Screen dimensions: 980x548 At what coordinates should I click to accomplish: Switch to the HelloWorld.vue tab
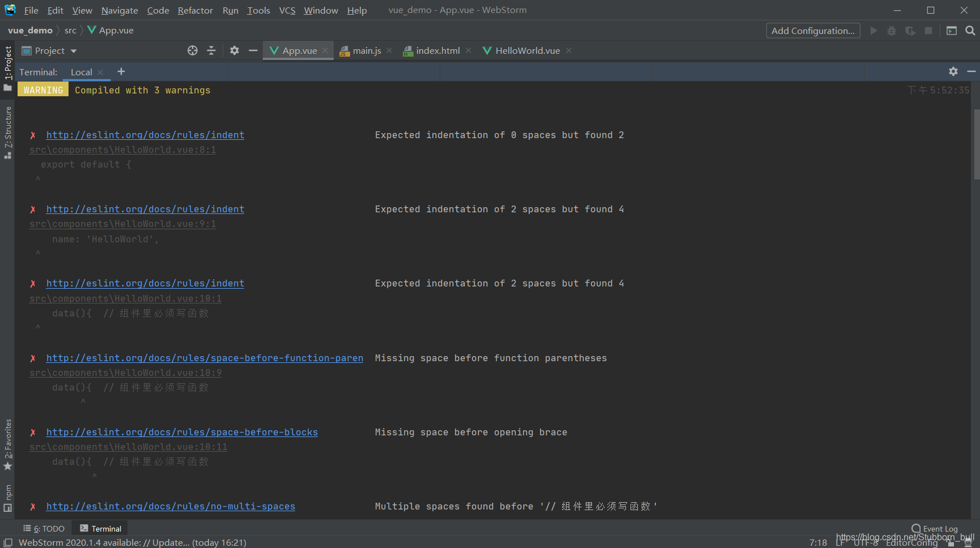[527, 50]
